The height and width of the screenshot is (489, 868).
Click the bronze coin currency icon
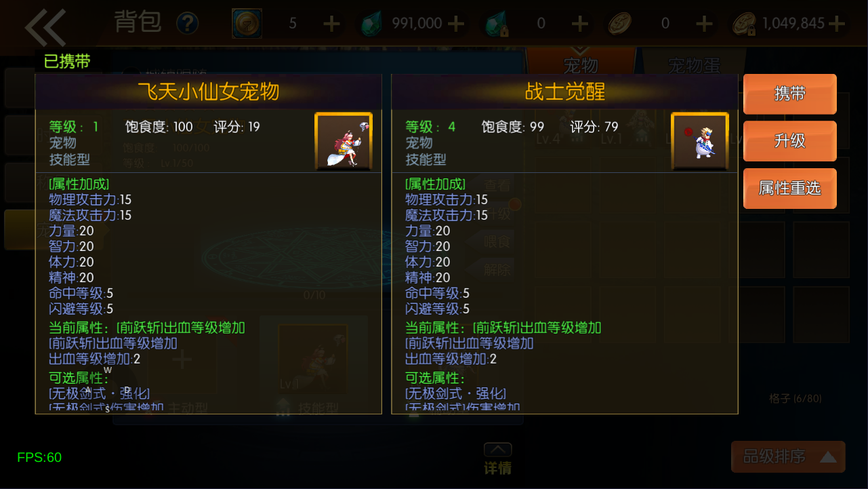[x=620, y=24]
